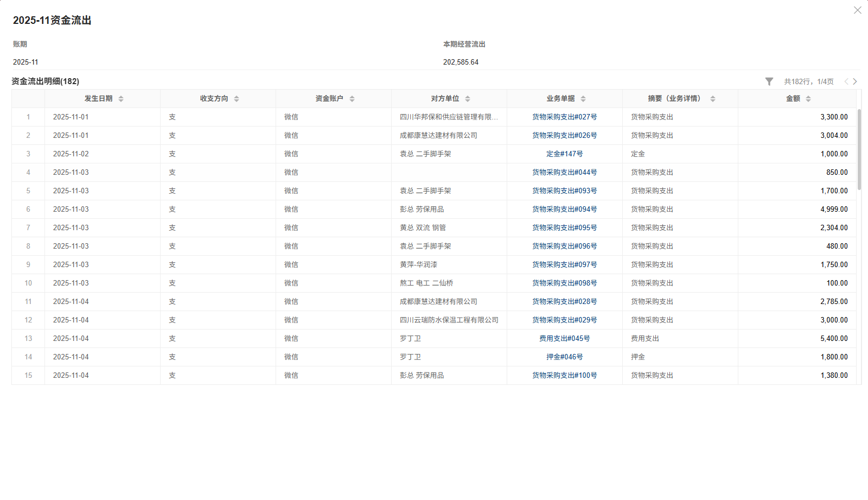Image resolution: width=868 pixels, height=500 pixels.
Task: Go to next page of details
Action: click(855, 81)
